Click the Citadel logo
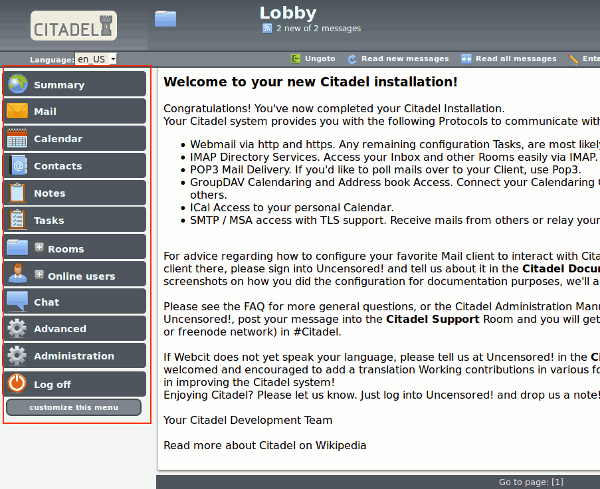 (74, 26)
